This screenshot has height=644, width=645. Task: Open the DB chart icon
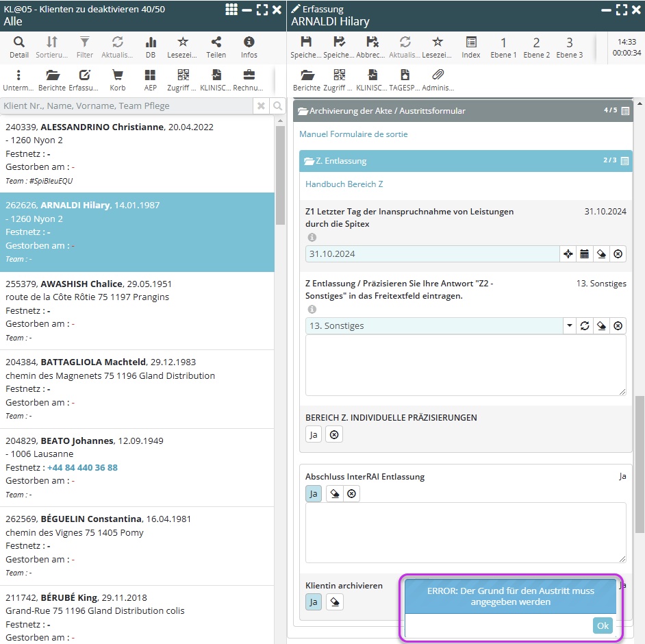150,47
